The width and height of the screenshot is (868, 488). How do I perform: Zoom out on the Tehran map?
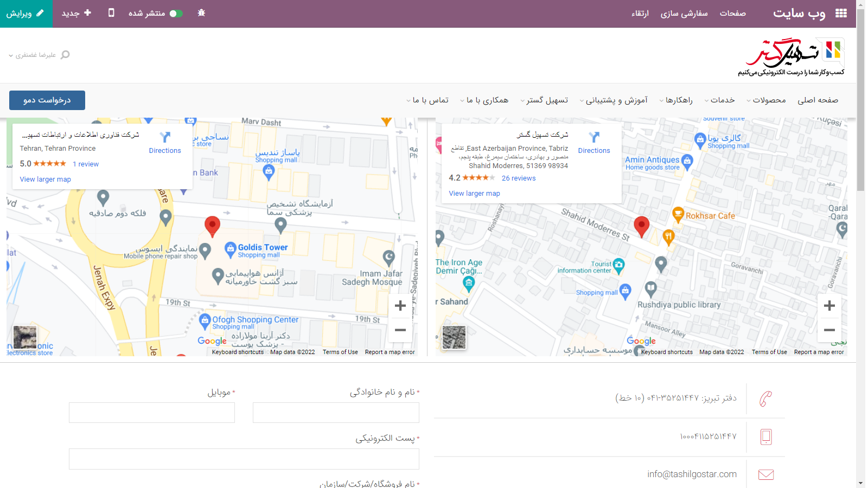click(x=400, y=330)
